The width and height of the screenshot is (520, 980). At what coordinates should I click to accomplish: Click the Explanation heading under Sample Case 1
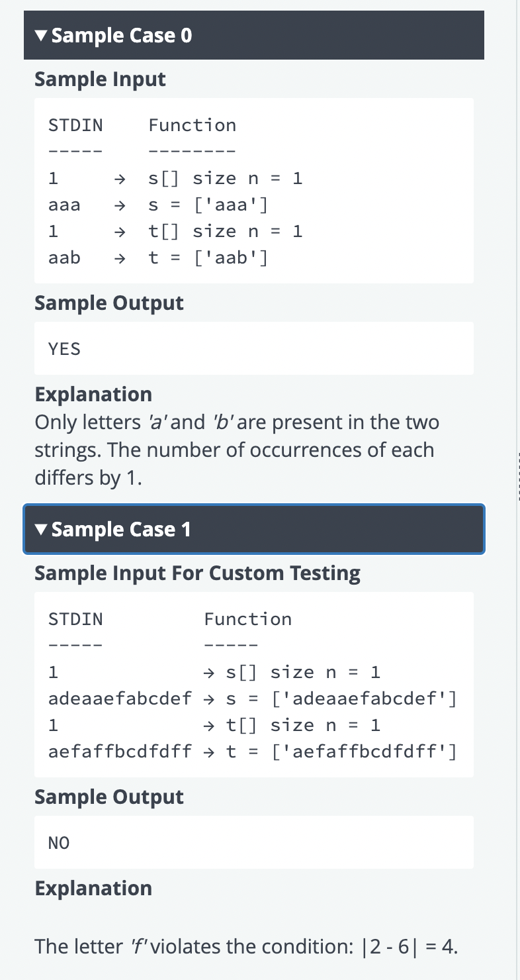[93, 889]
